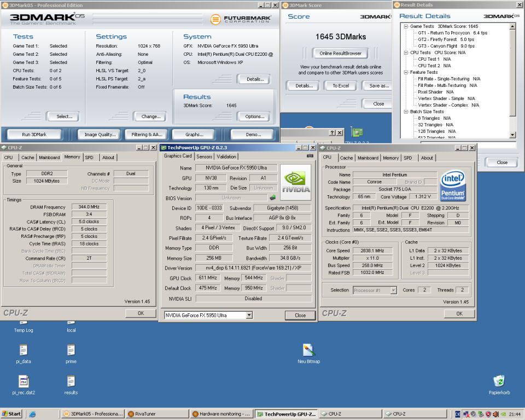Click OK in the right CPU-Z window
The image size is (525, 420).
coord(459,313)
